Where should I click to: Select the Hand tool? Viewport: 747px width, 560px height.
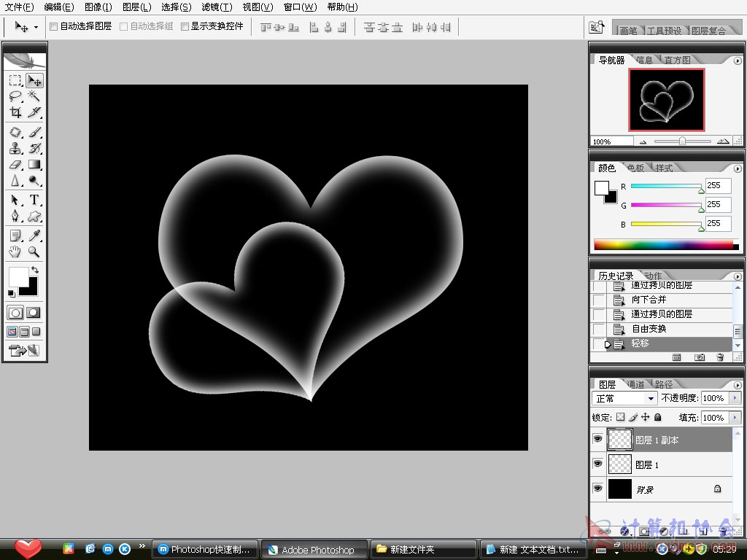(15, 252)
